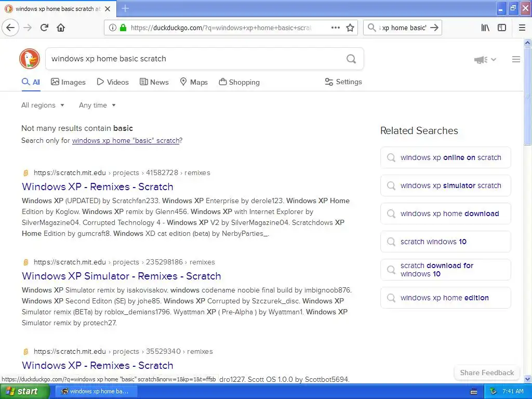Viewport: 532px width, 399px height.
Task: Open search Settings
Action: 343,82
